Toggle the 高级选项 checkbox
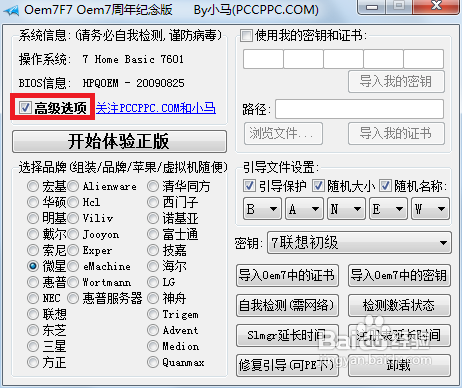This screenshot has width=462, height=388. (25, 108)
